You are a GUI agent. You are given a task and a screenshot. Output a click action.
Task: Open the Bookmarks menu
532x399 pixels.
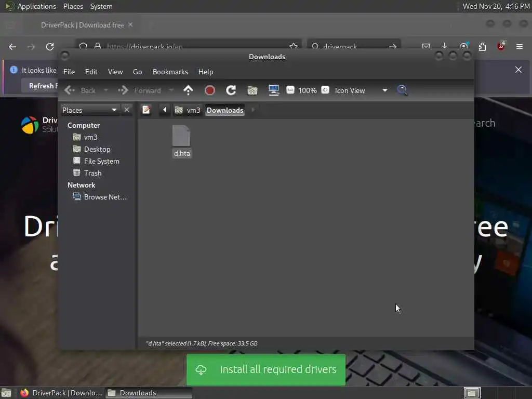(170, 72)
